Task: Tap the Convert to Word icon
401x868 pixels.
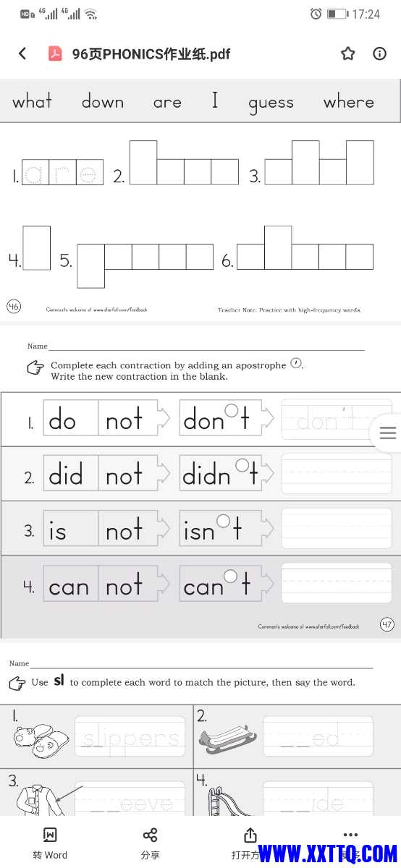Action: pos(50,835)
